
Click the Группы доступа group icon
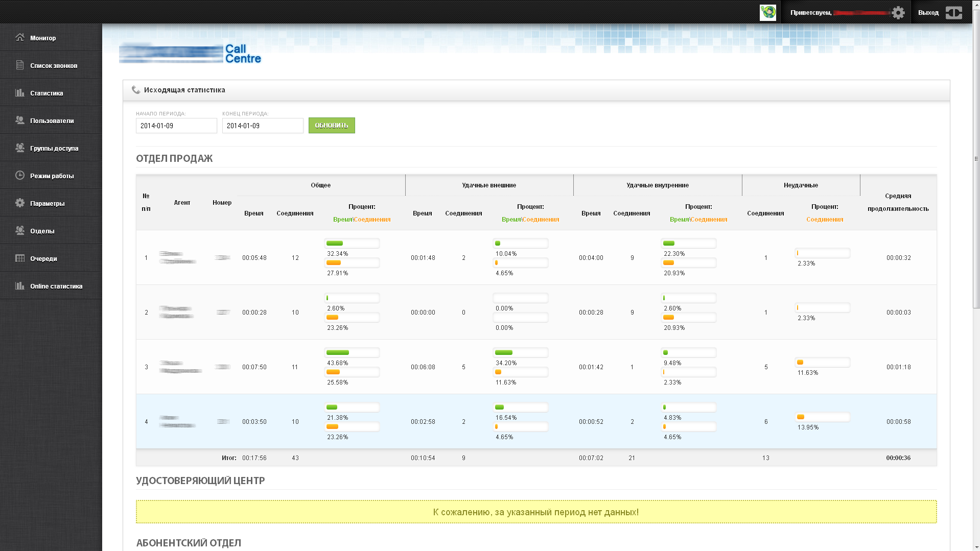coord(20,148)
